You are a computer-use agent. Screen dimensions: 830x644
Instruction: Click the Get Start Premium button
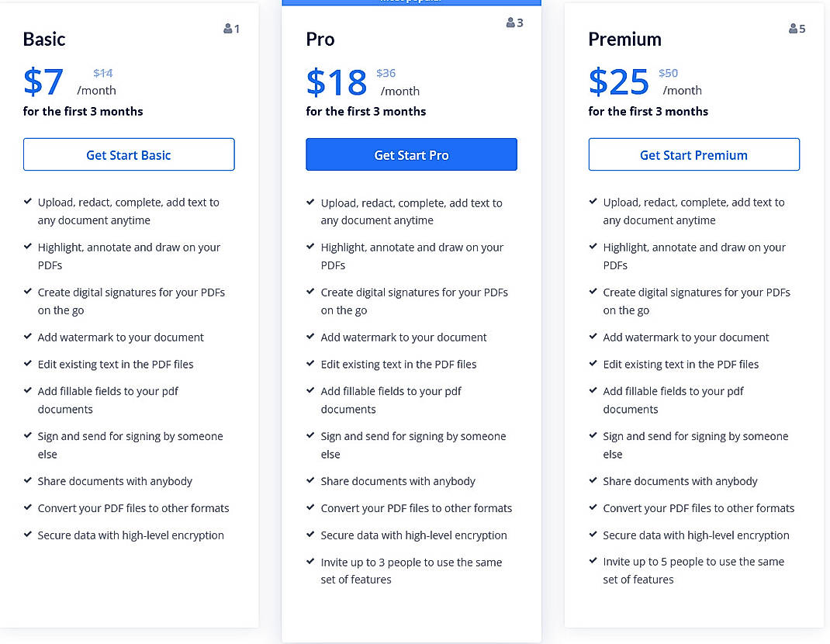(x=693, y=154)
